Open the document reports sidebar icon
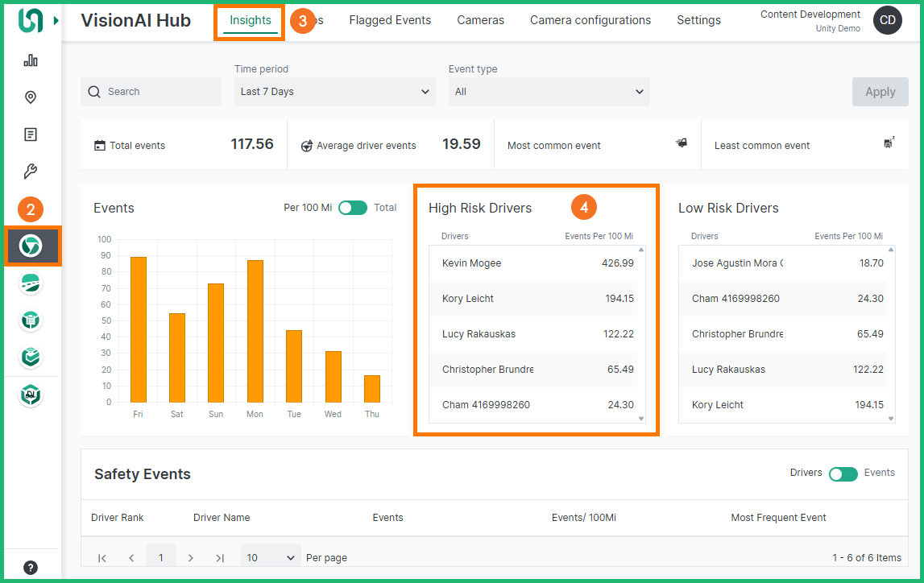 (31, 134)
